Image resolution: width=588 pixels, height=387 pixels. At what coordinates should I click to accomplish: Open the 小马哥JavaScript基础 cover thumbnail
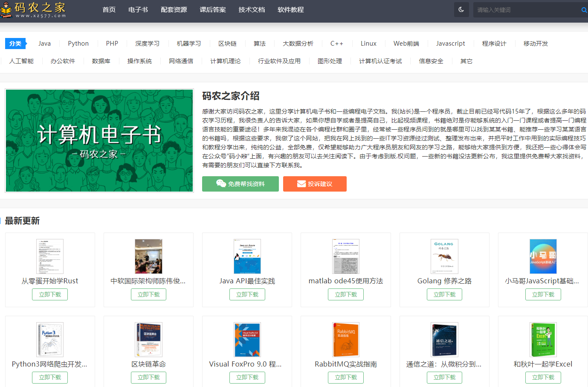coord(543,256)
